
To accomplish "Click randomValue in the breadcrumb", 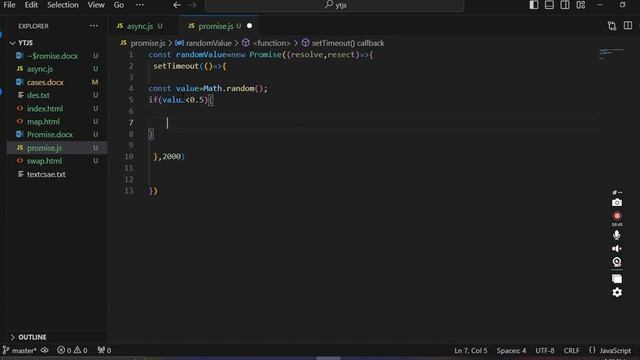I will pos(209,43).
